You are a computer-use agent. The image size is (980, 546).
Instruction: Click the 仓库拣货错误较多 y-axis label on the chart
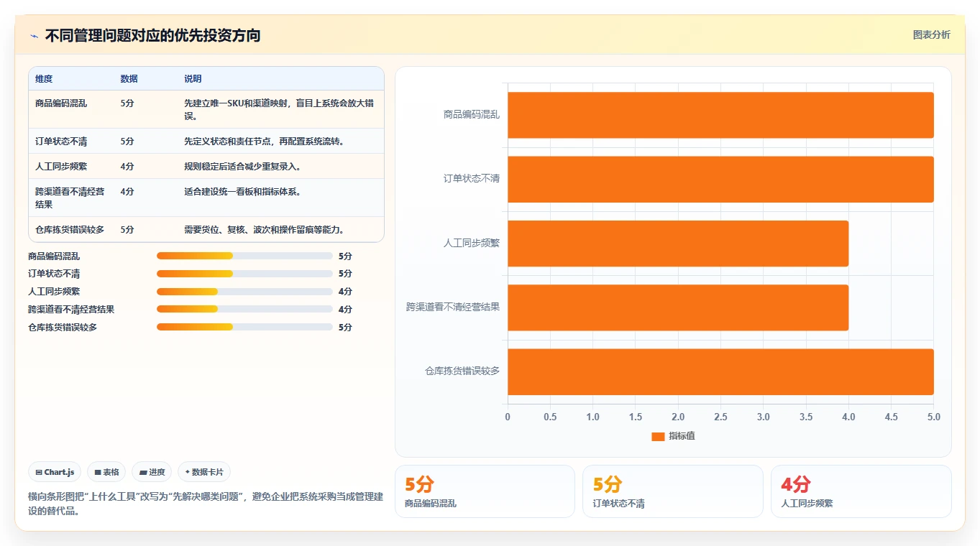462,371
